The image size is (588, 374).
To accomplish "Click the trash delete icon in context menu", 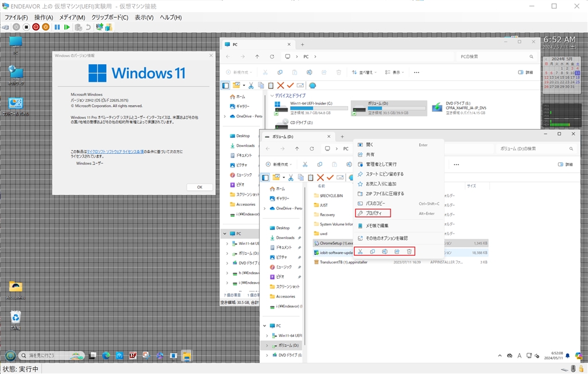I will [x=409, y=251].
